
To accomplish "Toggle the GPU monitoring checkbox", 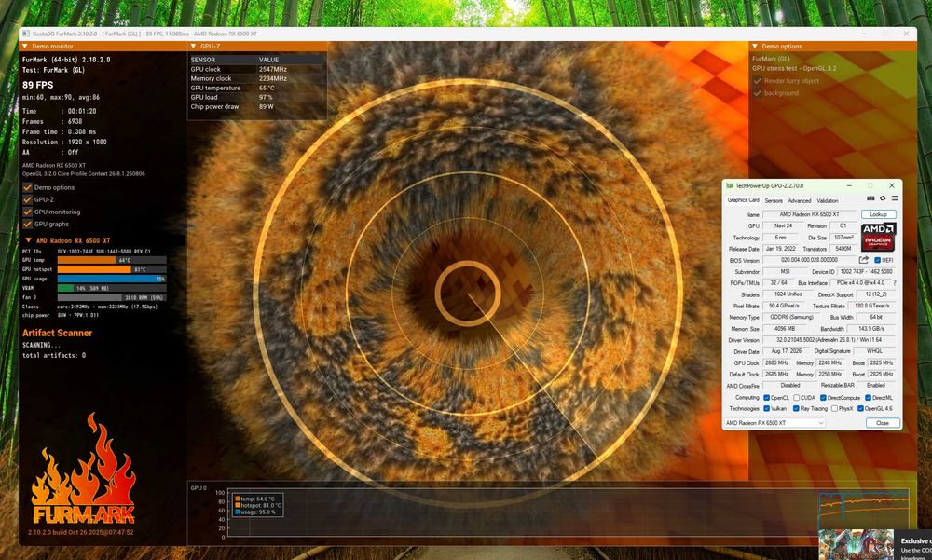I will click(x=27, y=212).
